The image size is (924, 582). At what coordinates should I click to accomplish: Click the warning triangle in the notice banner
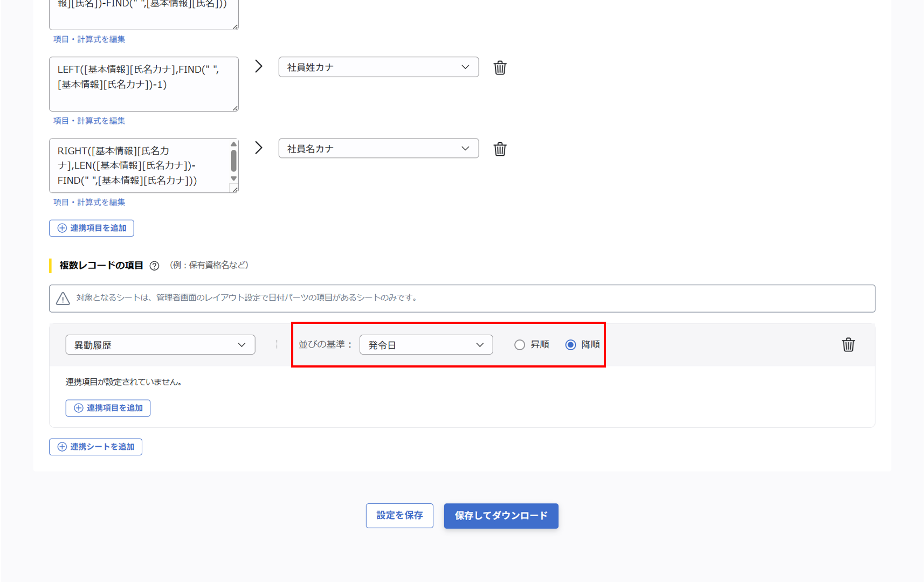[63, 298]
